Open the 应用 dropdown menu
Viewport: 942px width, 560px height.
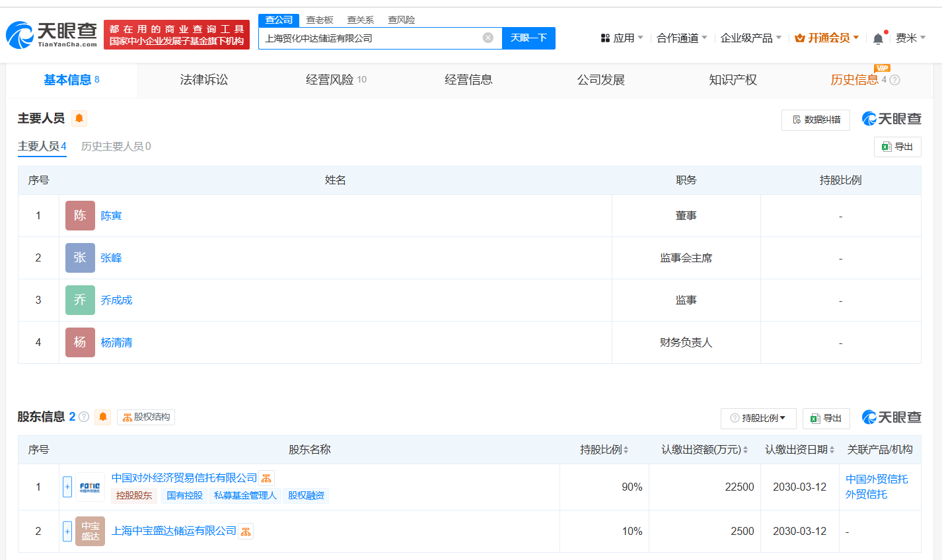pos(622,38)
